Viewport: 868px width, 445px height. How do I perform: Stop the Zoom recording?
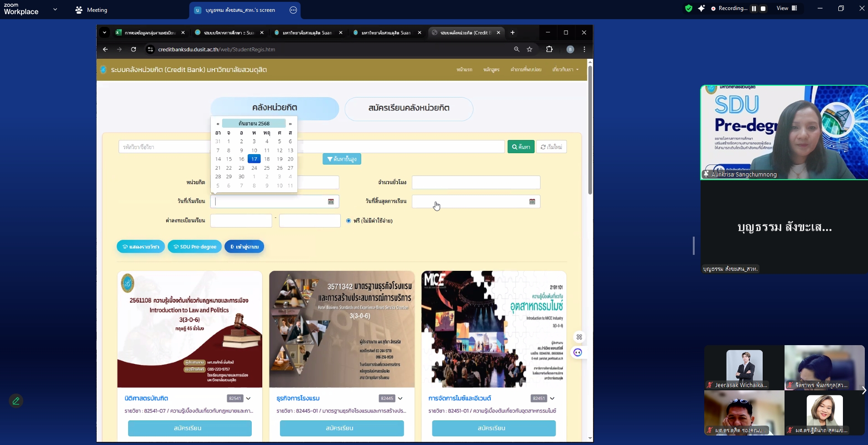pyautogui.click(x=763, y=9)
